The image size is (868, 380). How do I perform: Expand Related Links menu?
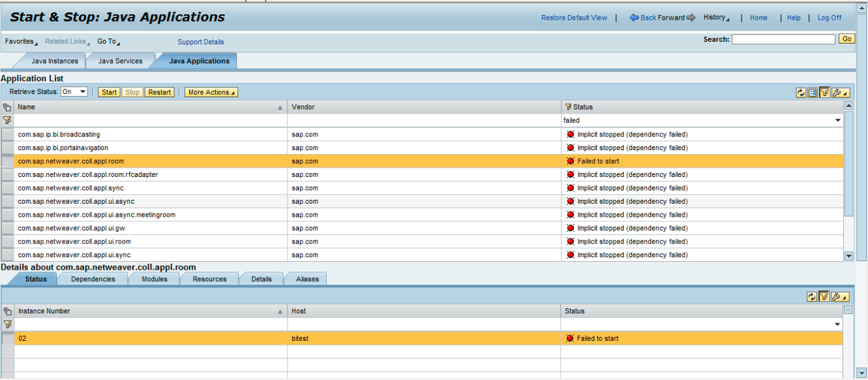click(x=67, y=41)
